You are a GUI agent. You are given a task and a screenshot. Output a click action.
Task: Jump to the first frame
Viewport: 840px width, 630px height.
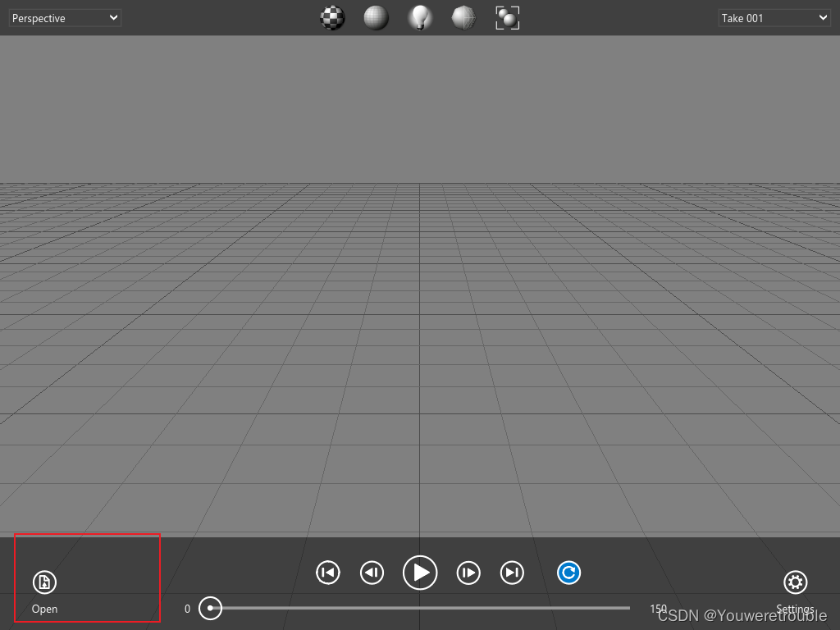[x=328, y=573]
